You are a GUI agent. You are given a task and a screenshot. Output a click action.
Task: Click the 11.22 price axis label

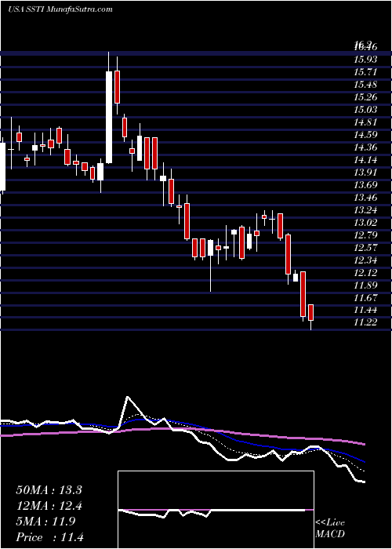(x=365, y=323)
